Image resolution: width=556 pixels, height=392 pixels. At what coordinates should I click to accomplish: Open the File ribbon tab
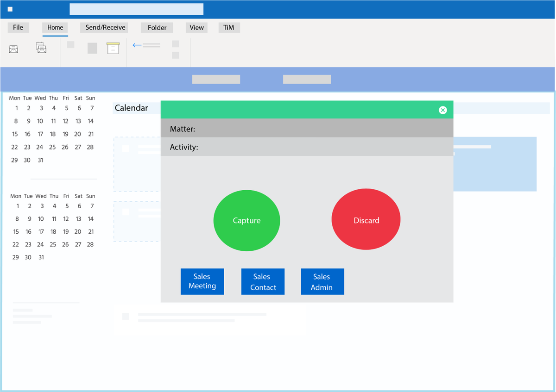click(x=18, y=27)
